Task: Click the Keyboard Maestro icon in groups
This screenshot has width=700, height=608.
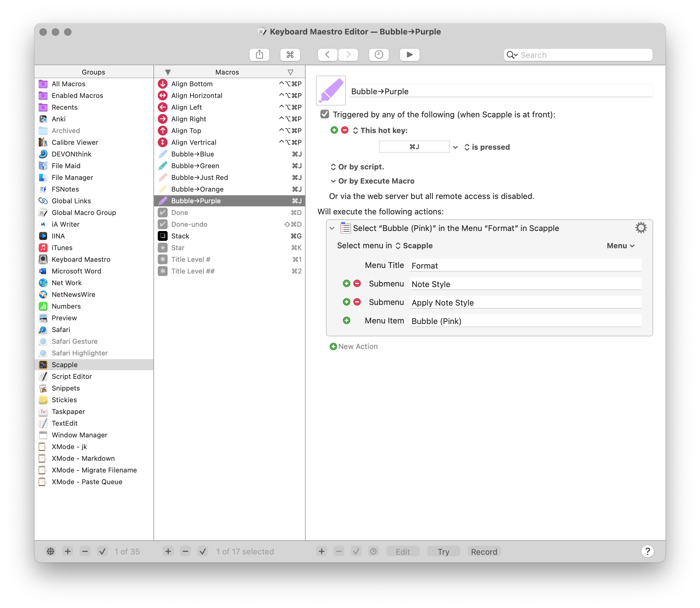Action: (x=45, y=259)
